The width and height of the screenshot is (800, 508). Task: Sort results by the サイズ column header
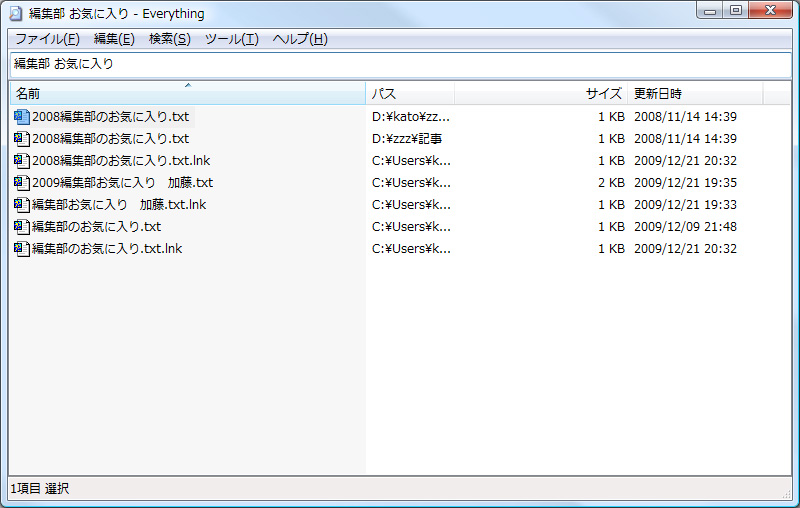[x=541, y=93]
